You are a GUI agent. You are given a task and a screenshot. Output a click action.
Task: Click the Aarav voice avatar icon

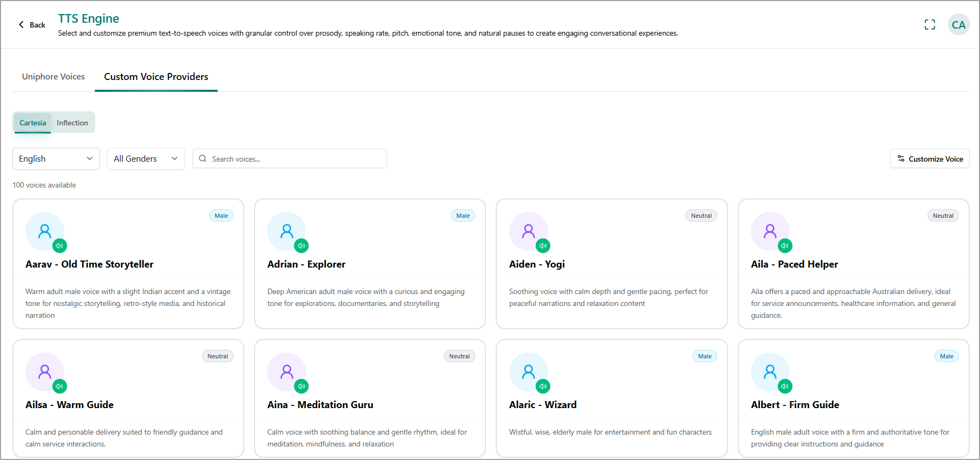45,231
